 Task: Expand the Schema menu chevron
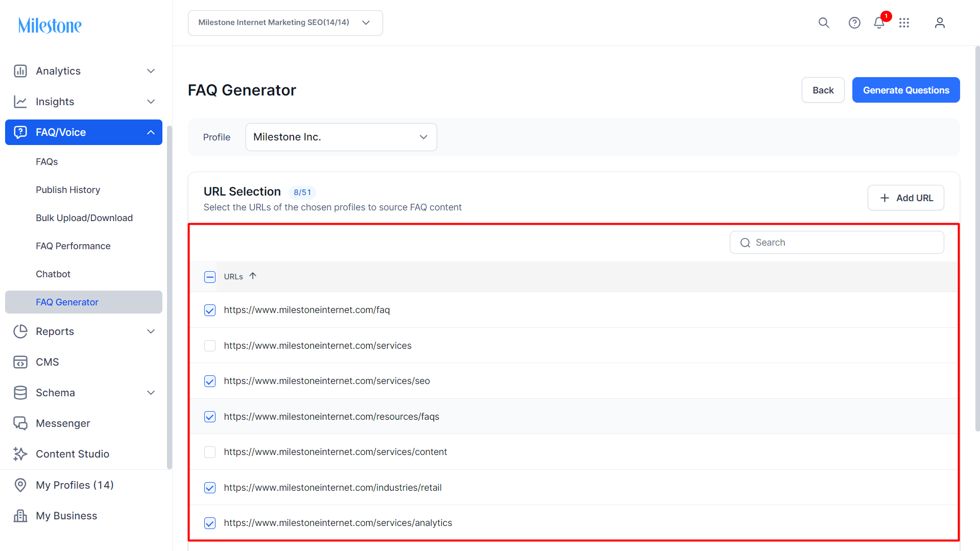pyautogui.click(x=151, y=393)
